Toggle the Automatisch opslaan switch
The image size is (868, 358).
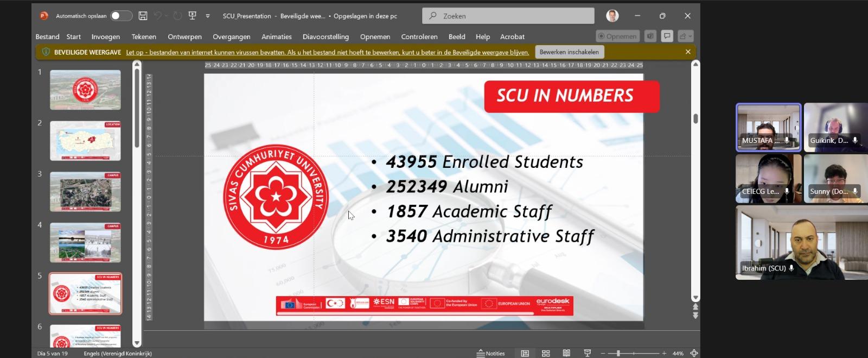tap(121, 16)
